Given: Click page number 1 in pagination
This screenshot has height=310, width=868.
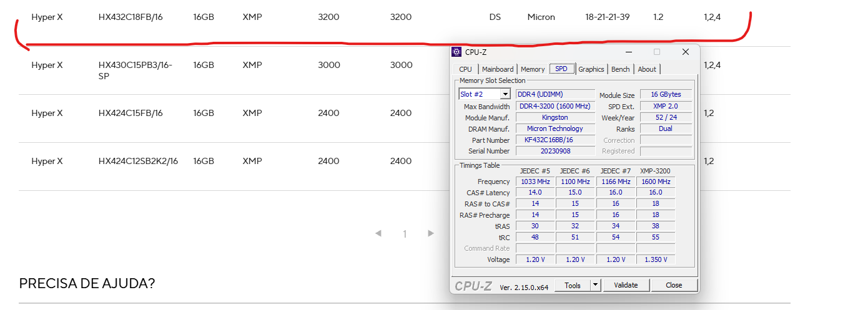Looking at the screenshot, I should click(405, 234).
